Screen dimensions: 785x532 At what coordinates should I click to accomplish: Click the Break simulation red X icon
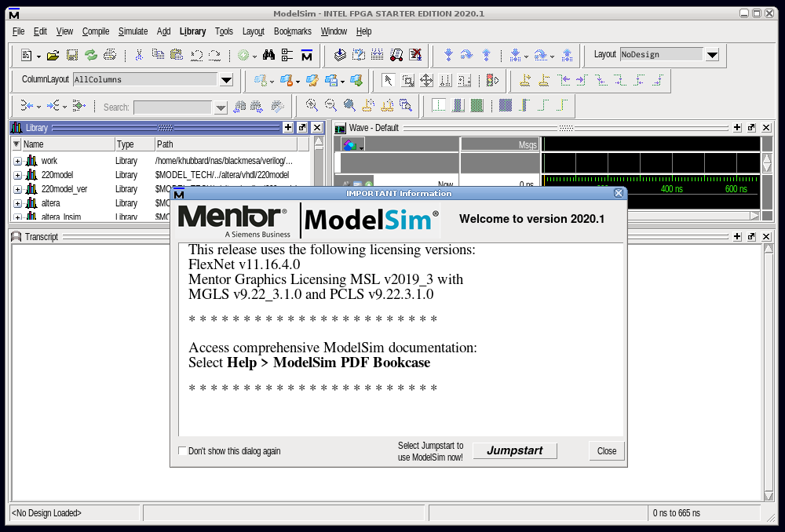pos(415,55)
